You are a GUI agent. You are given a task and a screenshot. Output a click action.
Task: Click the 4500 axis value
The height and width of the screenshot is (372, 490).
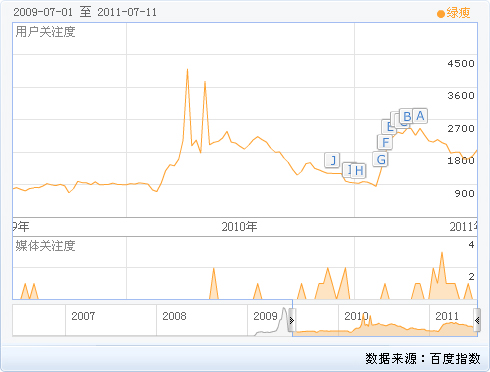461,63
